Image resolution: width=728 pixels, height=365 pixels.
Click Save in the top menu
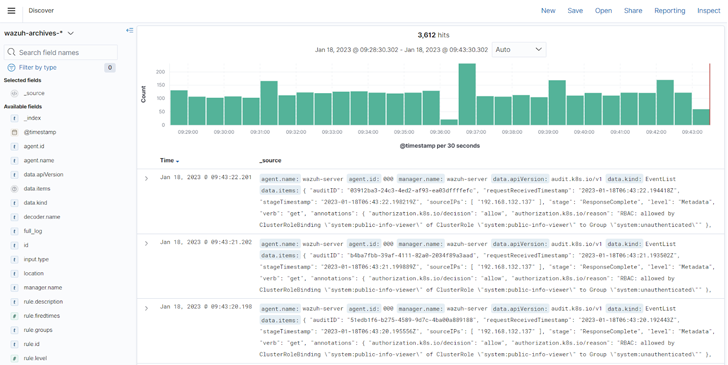pos(575,11)
